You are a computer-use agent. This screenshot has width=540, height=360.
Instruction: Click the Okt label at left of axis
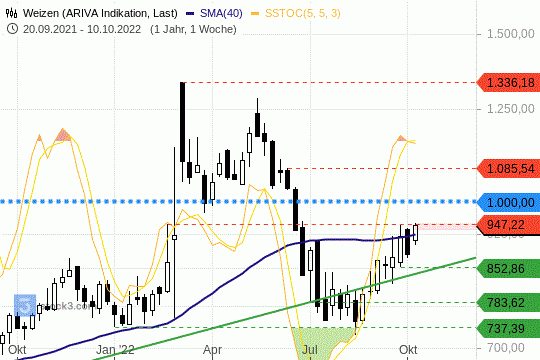point(17,350)
